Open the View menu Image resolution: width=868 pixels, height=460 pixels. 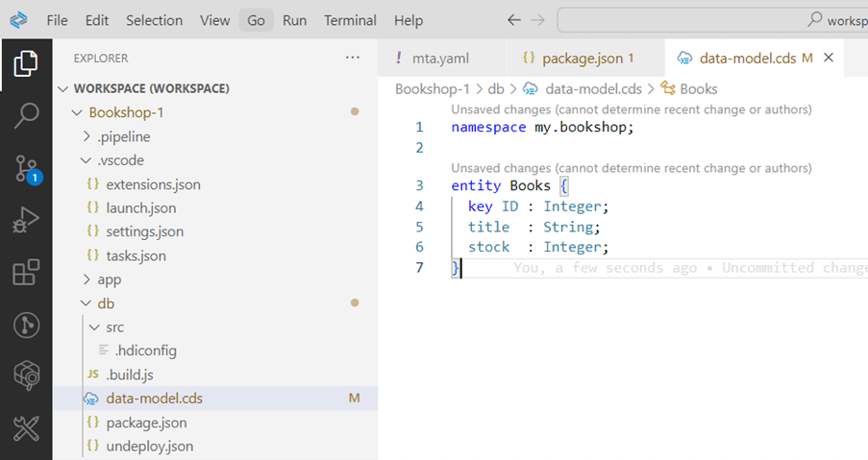click(x=214, y=20)
